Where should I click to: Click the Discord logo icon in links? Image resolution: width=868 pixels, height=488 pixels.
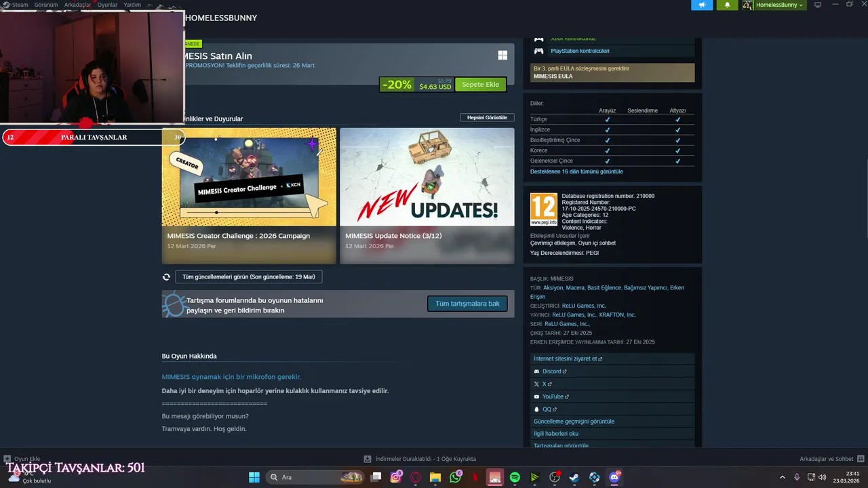536,371
